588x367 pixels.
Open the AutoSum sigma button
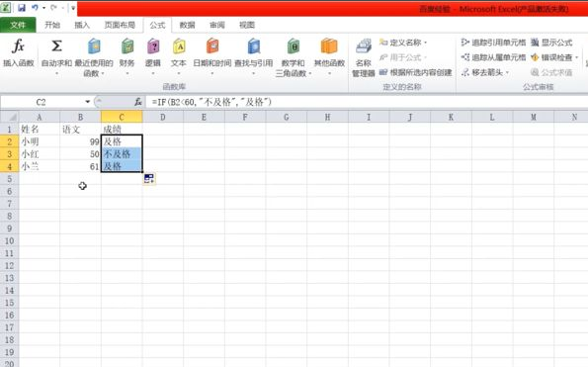(x=56, y=46)
